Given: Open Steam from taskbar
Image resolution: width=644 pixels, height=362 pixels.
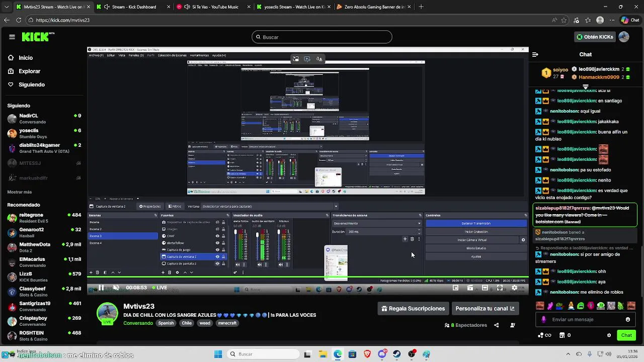Looking at the screenshot, I should click(x=397, y=354).
